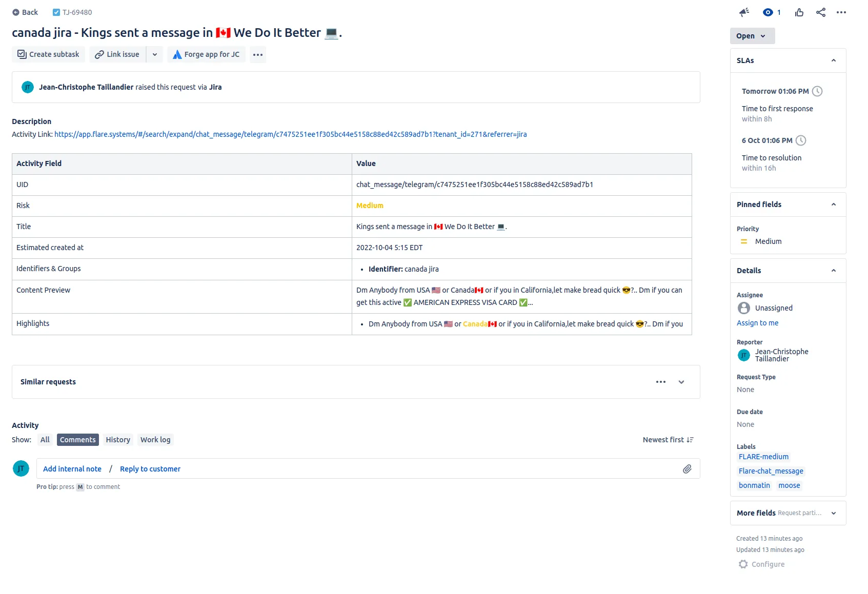This screenshot has width=868, height=594.
Task: Open the moose label
Action: point(789,485)
